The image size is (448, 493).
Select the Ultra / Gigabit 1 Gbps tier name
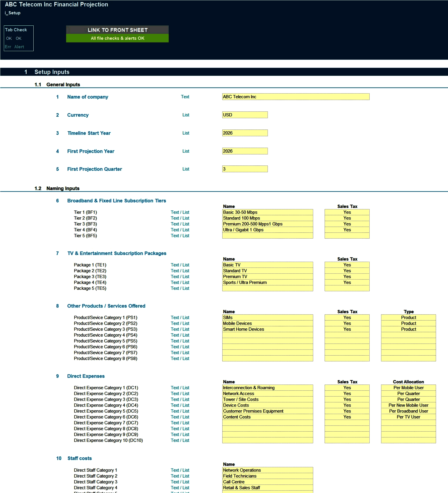(x=267, y=230)
